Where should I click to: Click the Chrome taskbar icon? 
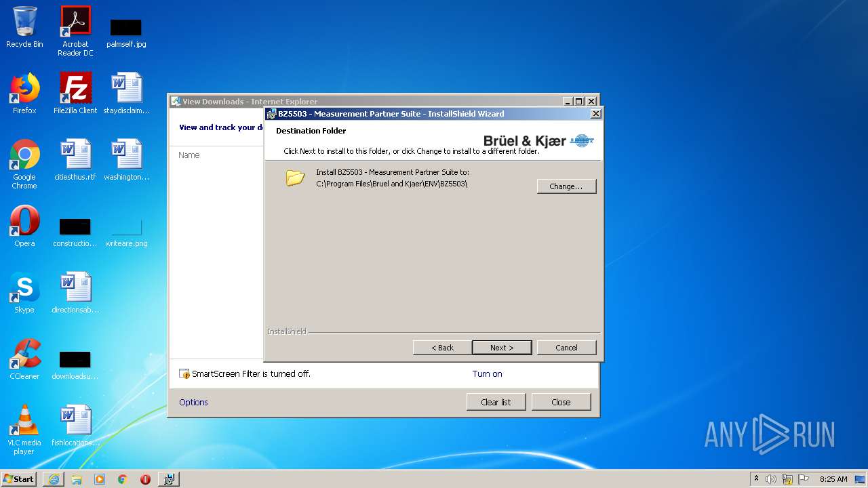[x=123, y=479]
